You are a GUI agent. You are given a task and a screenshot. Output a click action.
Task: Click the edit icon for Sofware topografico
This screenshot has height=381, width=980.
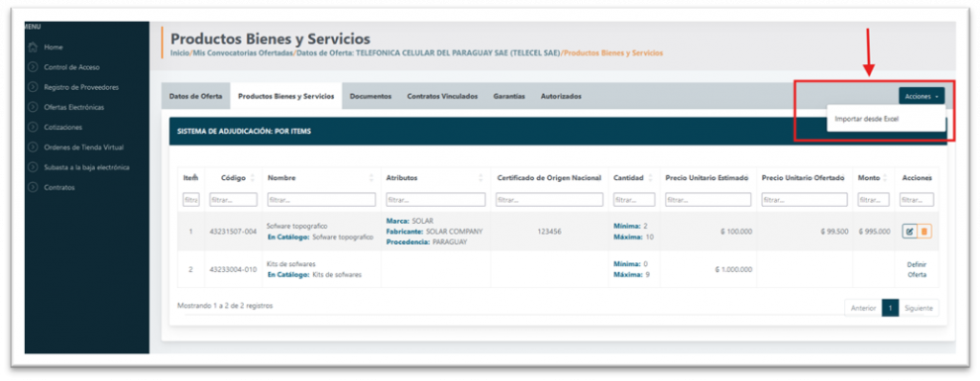(909, 232)
